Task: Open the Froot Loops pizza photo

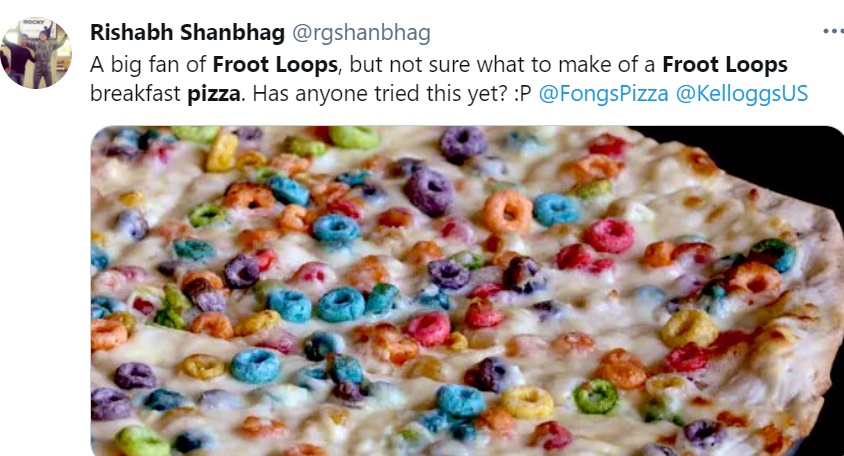Action: tap(467, 291)
